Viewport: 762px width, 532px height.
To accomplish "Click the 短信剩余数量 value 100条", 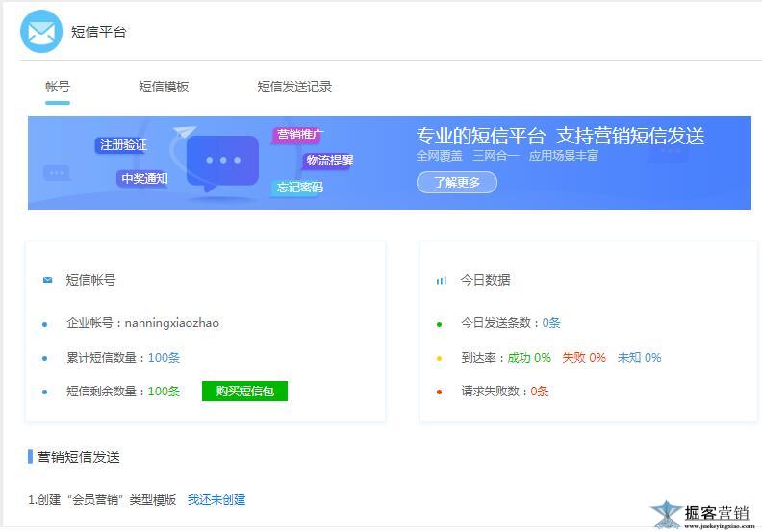I will click(164, 392).
